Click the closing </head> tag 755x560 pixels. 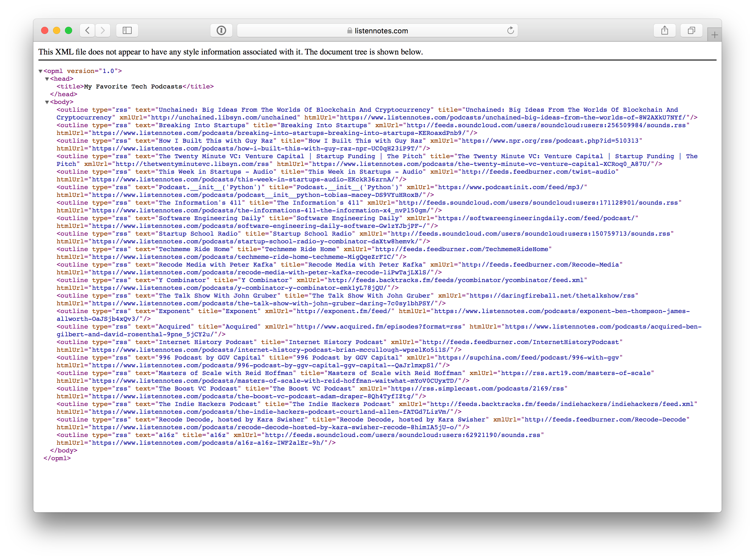click(64, 94)
